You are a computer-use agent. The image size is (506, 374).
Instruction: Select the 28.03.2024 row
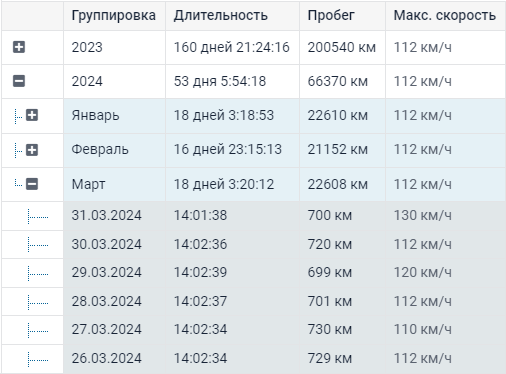(253, 302)
